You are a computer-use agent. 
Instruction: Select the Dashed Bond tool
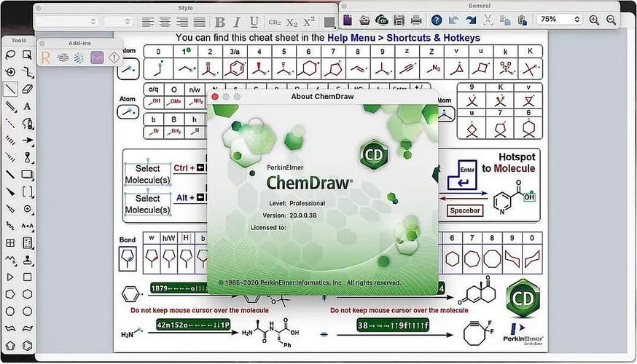coord(10,123)
